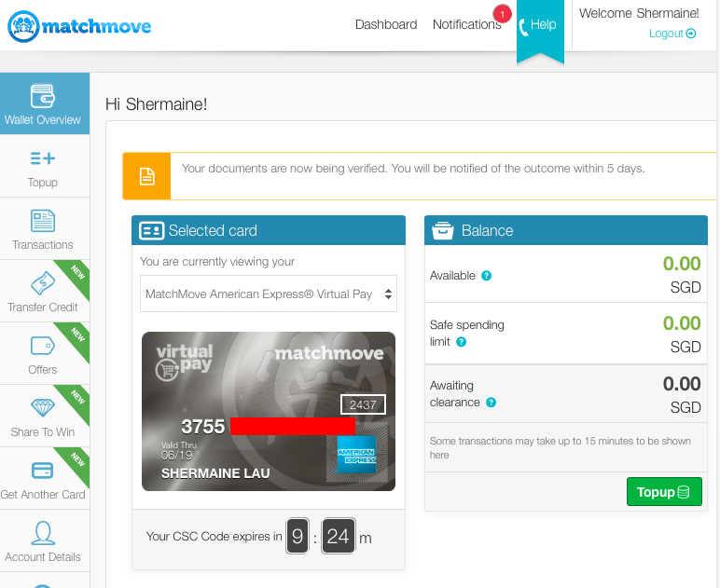Read the documents being verified notice
The width and height of the screenshot is (720, 588).
click(413, 169)
